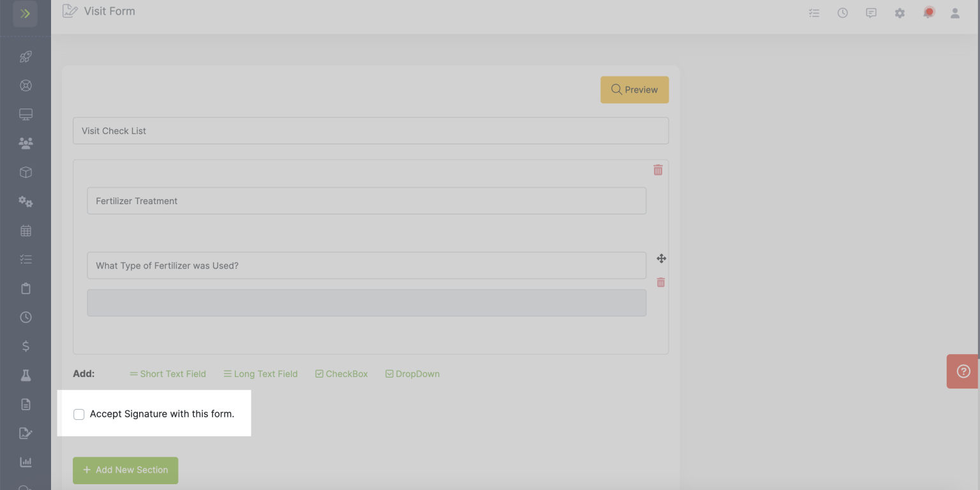Click the dollar billing icon in the sidebar
This screenshot has height=490, width=980.
[x=26, y=346]
